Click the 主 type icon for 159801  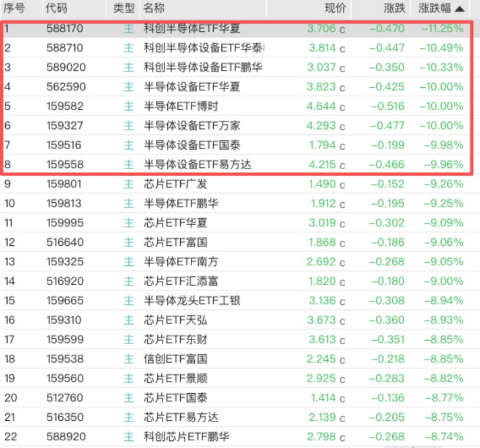(x=129, y=184)
